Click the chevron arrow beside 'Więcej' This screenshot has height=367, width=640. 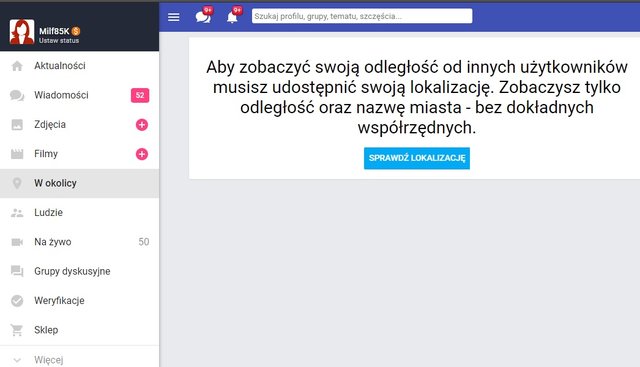[17, 360]
